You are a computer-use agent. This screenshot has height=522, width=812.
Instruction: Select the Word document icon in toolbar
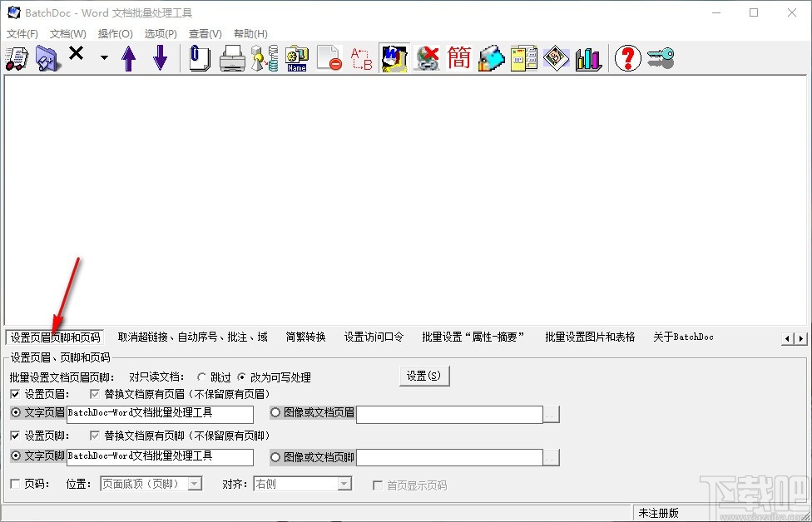point(394,58)
